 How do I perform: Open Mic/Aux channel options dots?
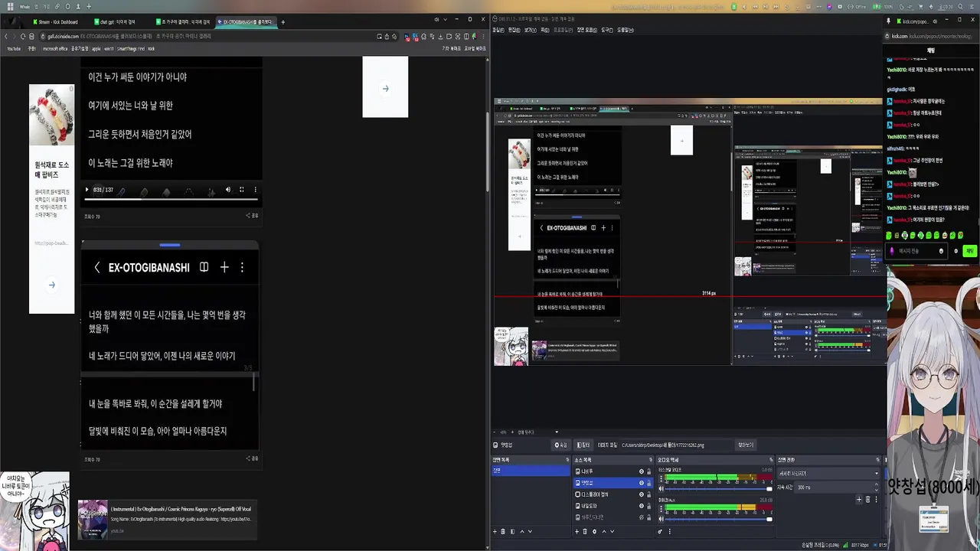(x=661, y=509)
